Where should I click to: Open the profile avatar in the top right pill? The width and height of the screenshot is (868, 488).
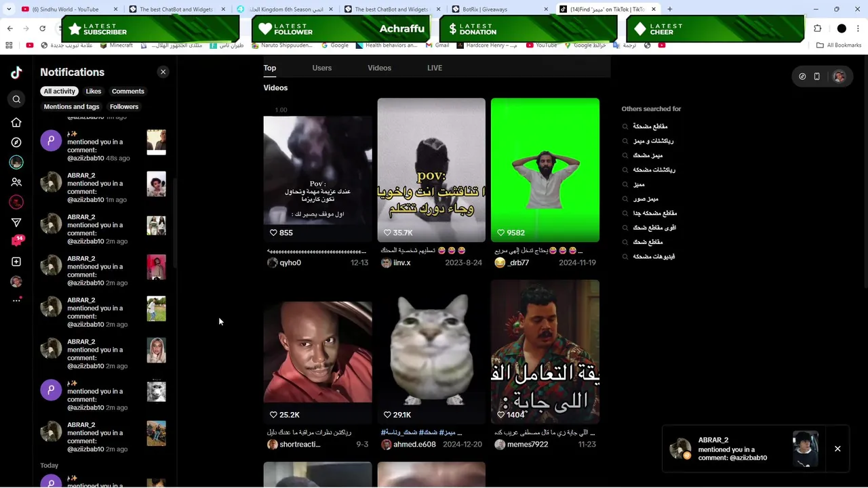coord(839,77)
